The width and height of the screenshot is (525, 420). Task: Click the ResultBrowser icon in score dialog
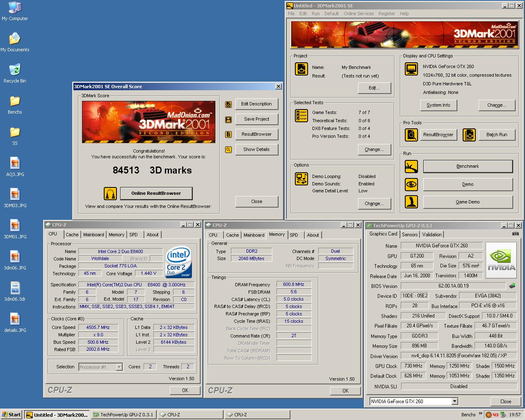pyautogui.click(x=228, y=135)
